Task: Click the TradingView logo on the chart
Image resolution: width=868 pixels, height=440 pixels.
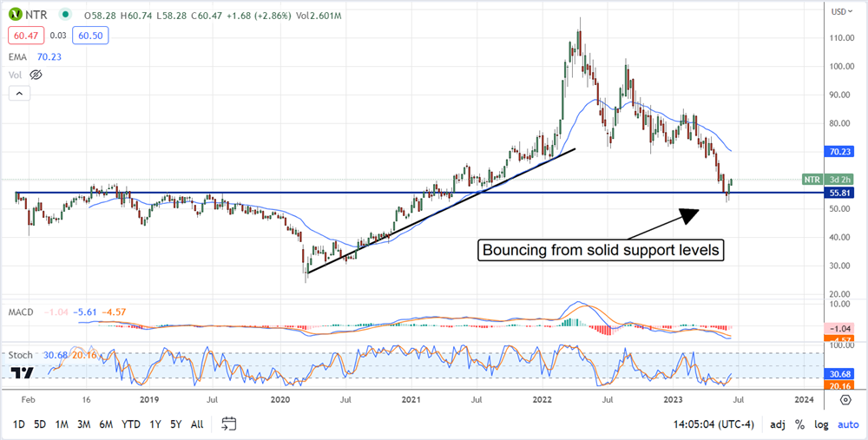Action: tap(23, 373)
